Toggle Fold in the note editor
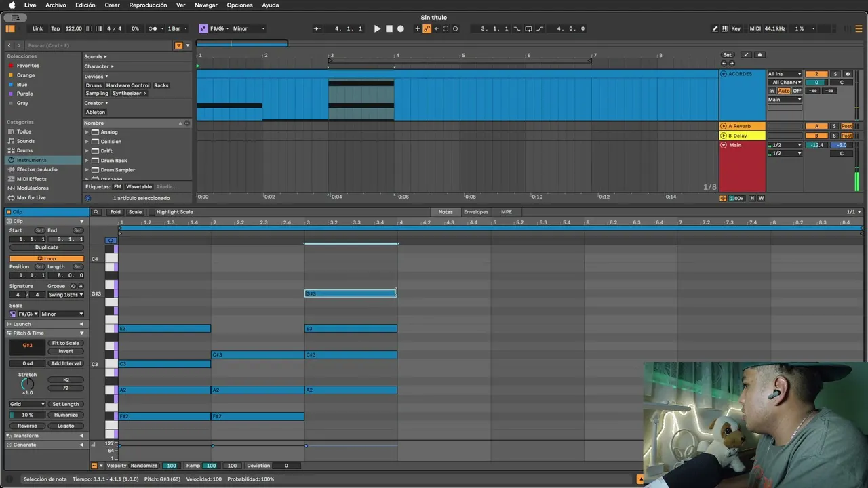This screenshot has height=488, width=868. click(x=115, y=212)
